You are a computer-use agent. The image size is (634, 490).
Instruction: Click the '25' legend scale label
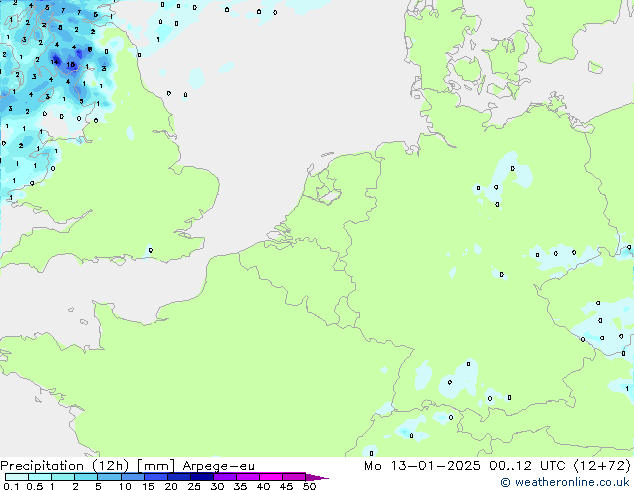[x=194, y=486]
